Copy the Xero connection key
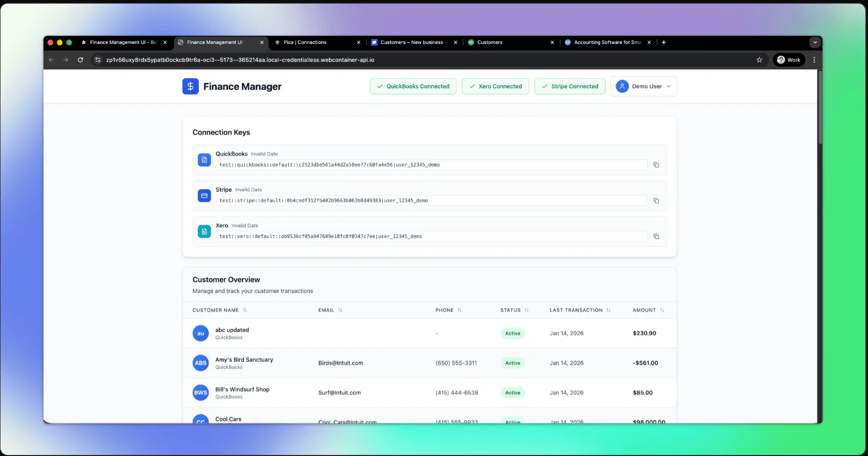This screenshot has height=456, width=868. click(x=656, y=237)
